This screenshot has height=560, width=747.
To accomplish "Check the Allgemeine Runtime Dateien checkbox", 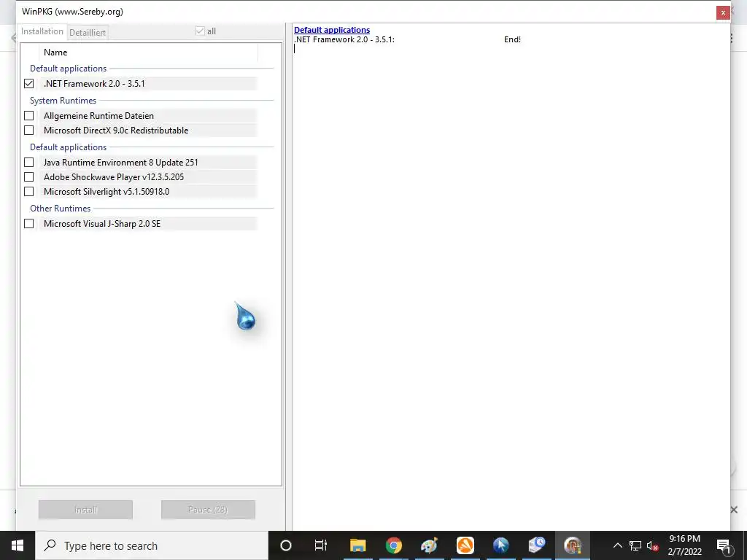I will pos(29,116).
